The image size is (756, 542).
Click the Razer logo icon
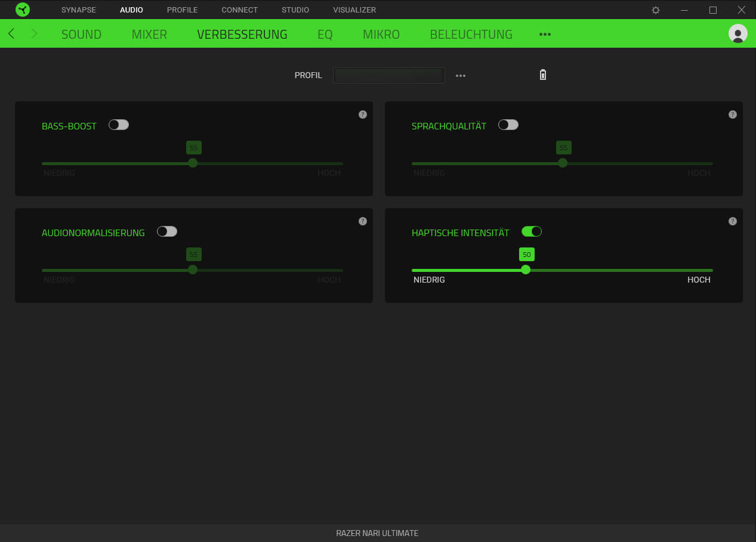coord(23,10)
